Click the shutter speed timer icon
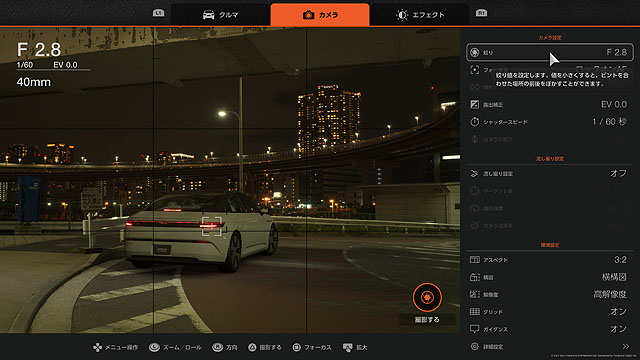Screen dimensions: 640x360 (474, 122)
